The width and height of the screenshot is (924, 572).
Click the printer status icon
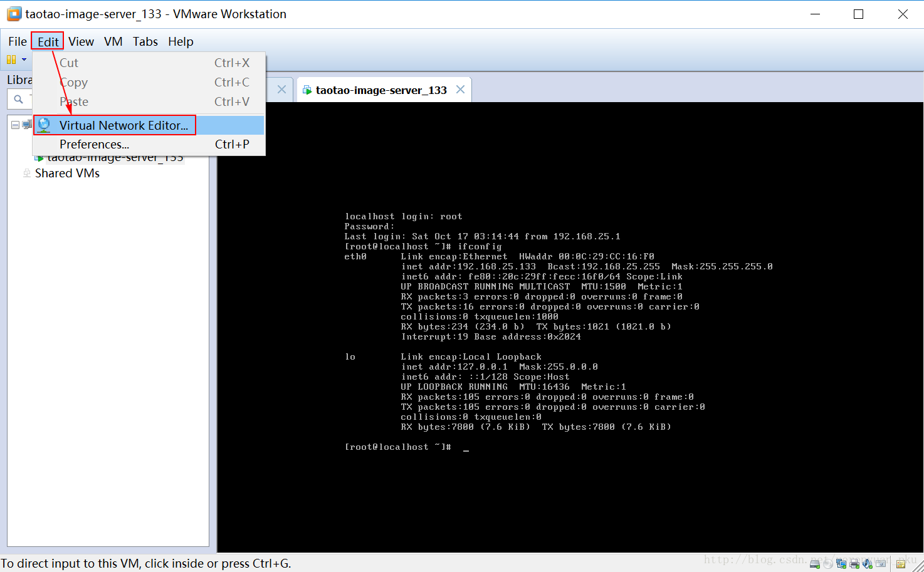click(x=854, y=564)
